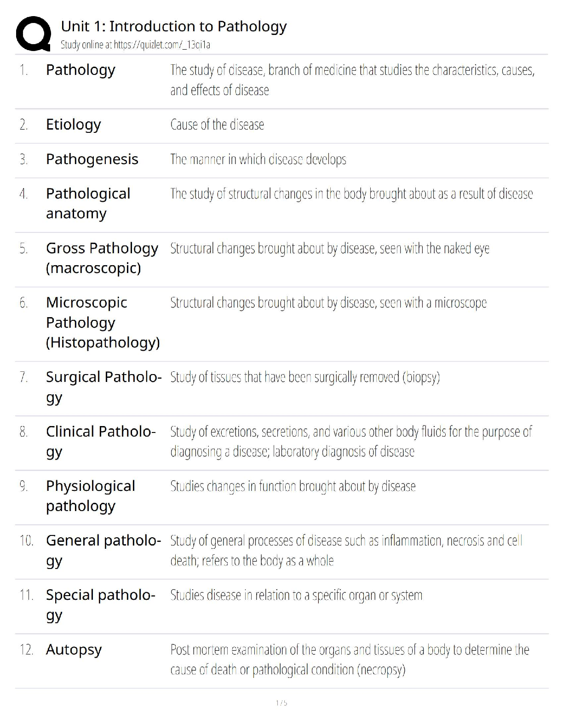The width and height of the screenshot is (563, 728).
Task: Click the Pathological anatomy term
Action: click(x=88, y=204)
